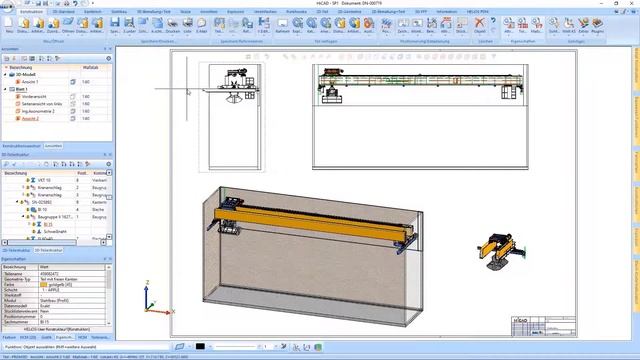Click view icon beside Vorderansicht row
The height and width of the screenshot is (360, 640).
click(73, 97)
